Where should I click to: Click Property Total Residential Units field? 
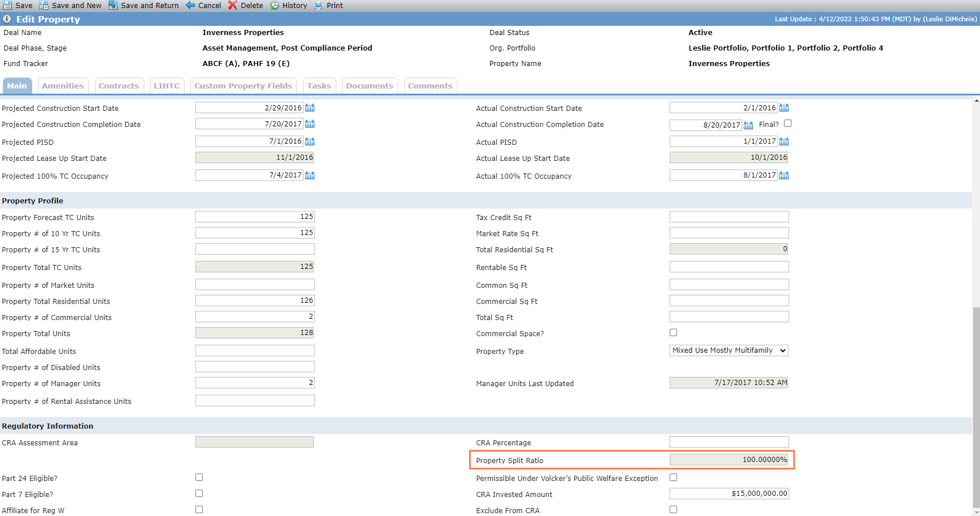[255, 301]
